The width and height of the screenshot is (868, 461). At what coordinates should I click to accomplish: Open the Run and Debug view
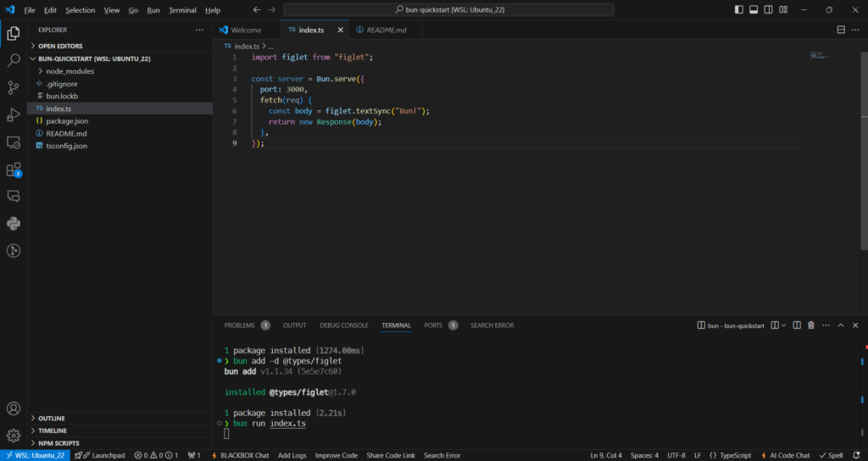[14, 114]
